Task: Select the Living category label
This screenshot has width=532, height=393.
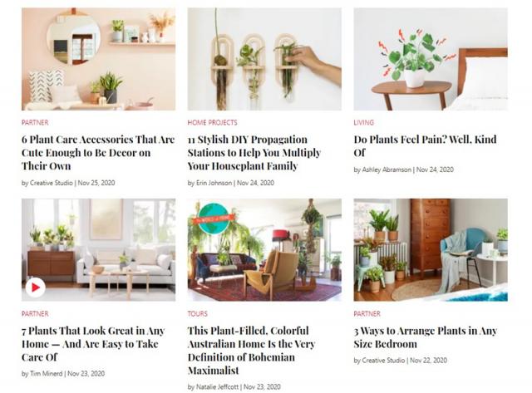Action: click(364, 122)
